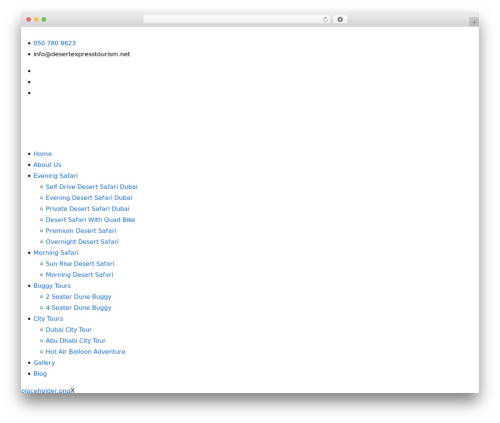500x423 pixels.
Task: Click the reload icon in address bar
Action: click(x=325, y=20)
